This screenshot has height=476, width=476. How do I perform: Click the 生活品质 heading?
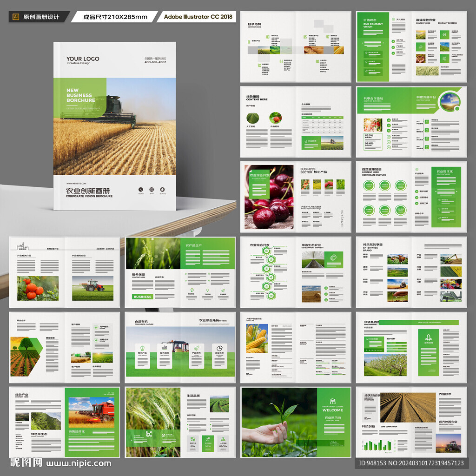pos(193,396)
